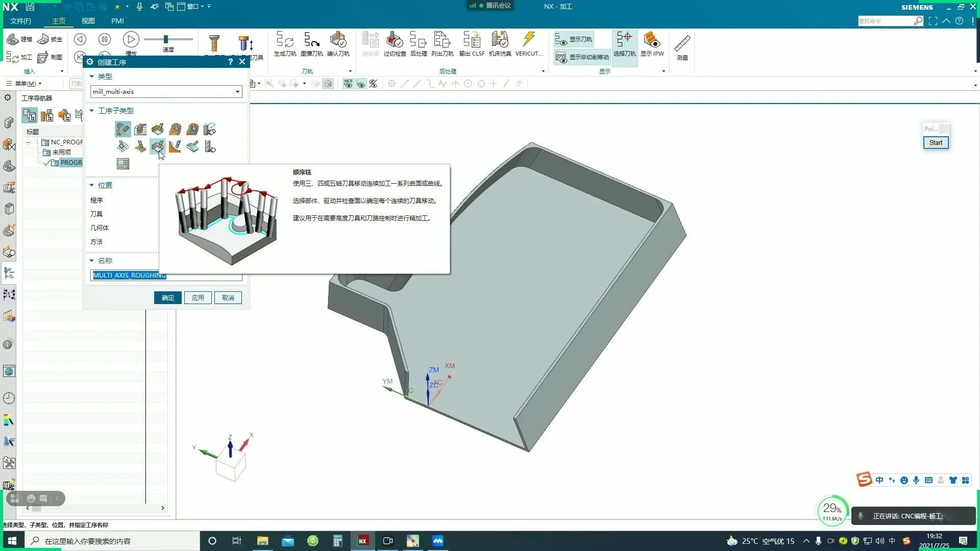This screenshot has width=980, height=551.
Task: Click the 确定 button in dialog
Action: pos(167,298)
